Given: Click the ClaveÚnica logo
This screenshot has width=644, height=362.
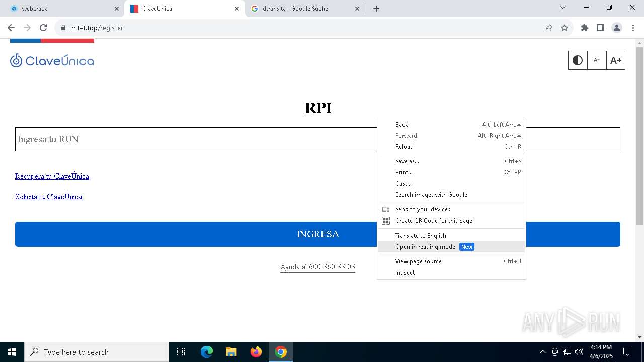Looking at the screenshot, I should (52, 61).
